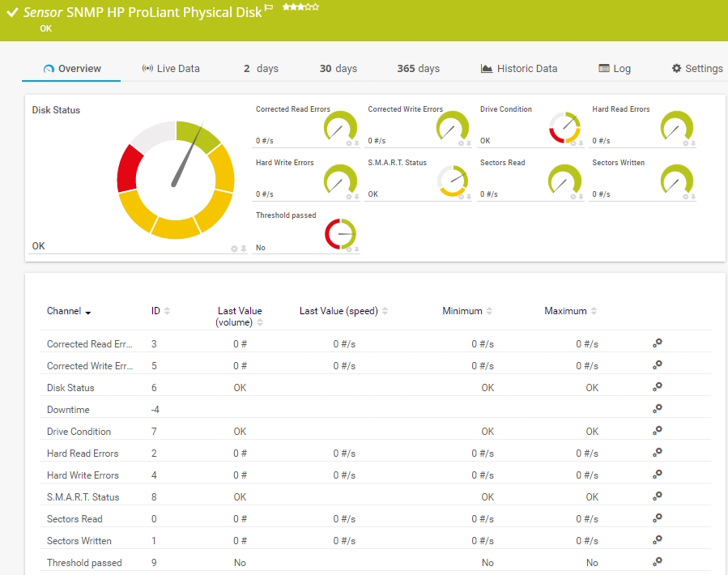Image resolution: width=728 pixels, height=575 pixels.
Task: Click the 'S.M.A.R.T. Status' channel name in table
Action: (x=83, y=497)
